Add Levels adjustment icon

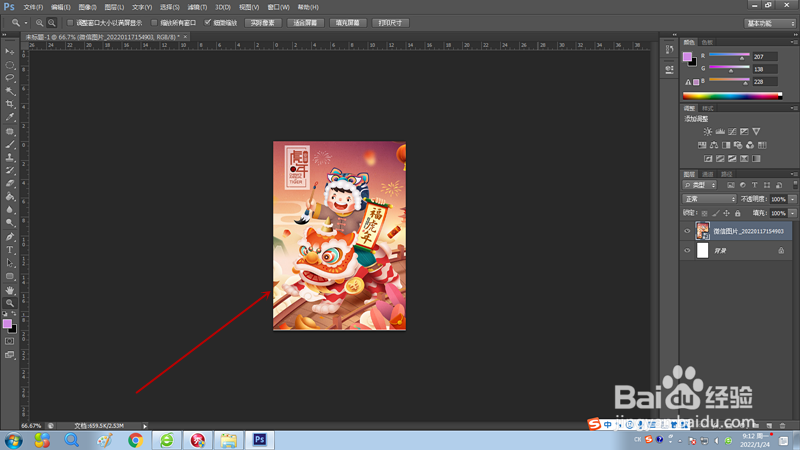(720, 132)
